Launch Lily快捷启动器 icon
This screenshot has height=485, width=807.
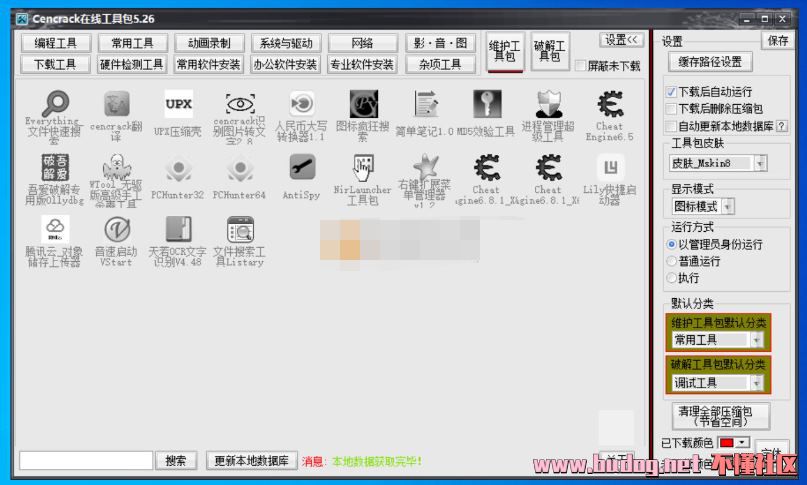(610, 167)
